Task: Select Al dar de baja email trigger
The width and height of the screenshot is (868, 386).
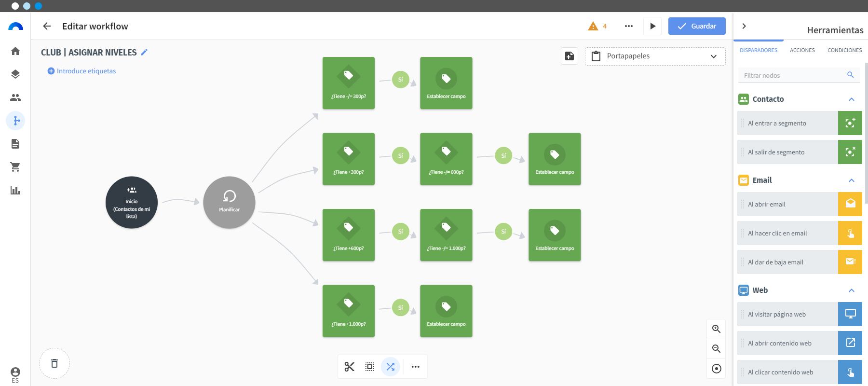Action: 800,262
